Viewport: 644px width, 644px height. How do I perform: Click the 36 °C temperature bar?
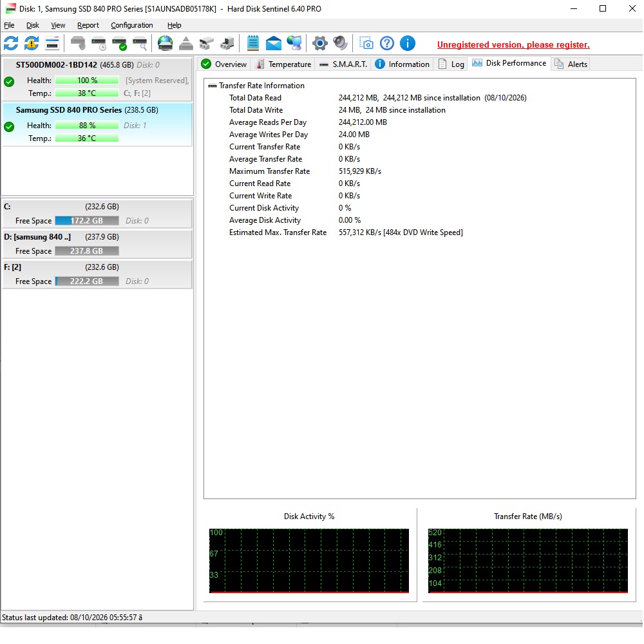pos(87,138)
